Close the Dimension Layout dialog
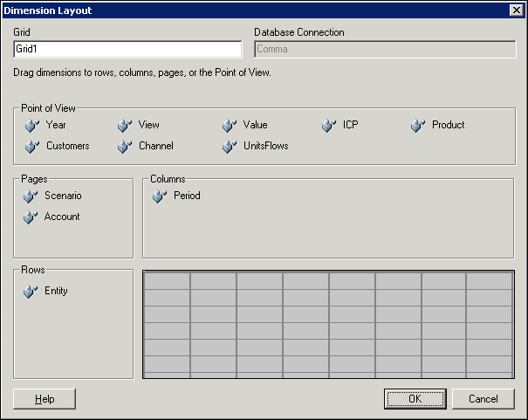This screenshot has height=420, width=528. (516, 10)
